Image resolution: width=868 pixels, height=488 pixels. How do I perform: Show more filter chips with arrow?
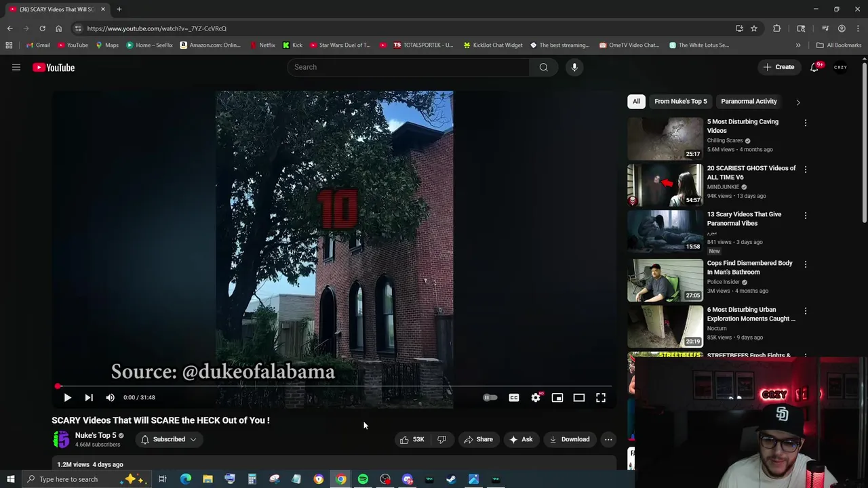797,102
